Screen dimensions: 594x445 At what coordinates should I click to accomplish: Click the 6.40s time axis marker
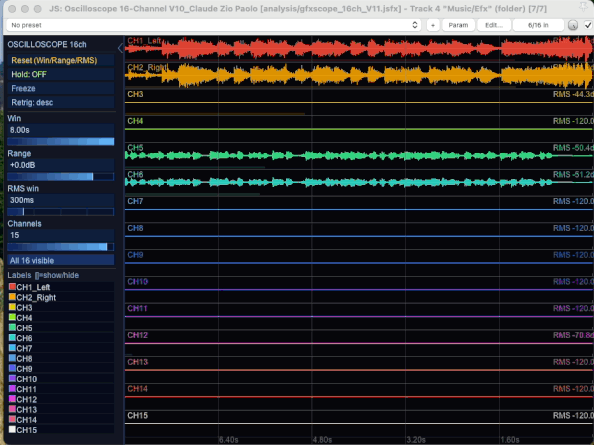point(228,440)
